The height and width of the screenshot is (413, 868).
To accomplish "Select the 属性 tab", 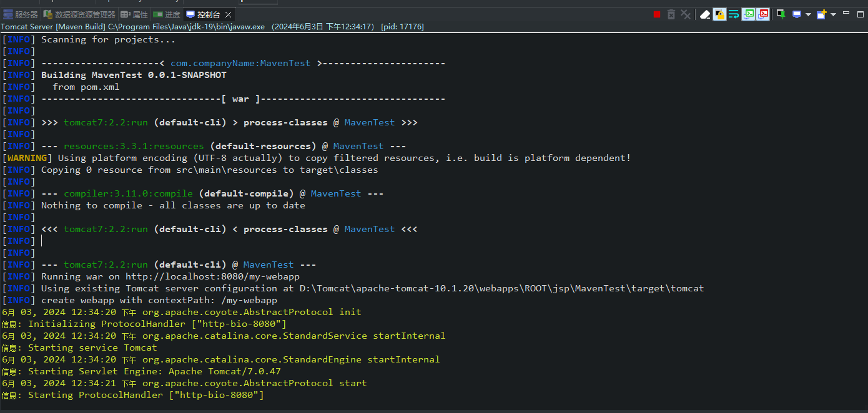I will click(x=136, y=14).
